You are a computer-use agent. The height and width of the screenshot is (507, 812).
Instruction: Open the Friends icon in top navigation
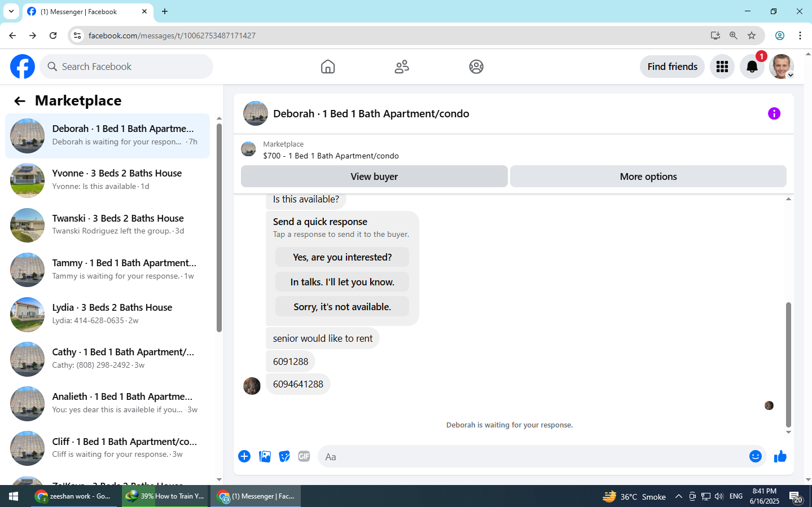[402, 67]
